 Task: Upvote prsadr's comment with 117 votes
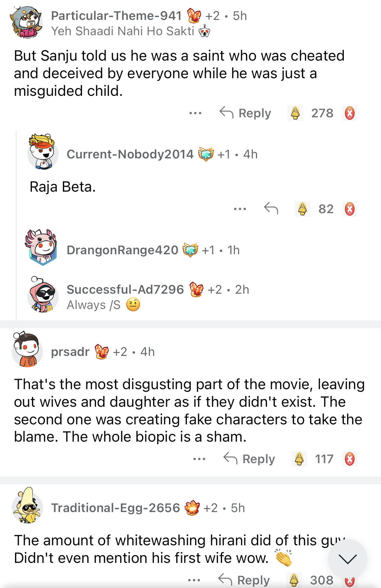299,459
